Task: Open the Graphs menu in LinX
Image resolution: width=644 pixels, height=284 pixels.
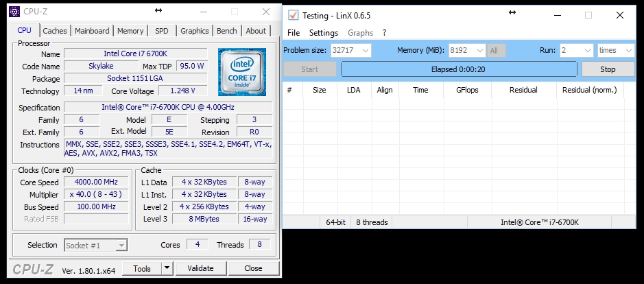Action: [x=360, y=33]
